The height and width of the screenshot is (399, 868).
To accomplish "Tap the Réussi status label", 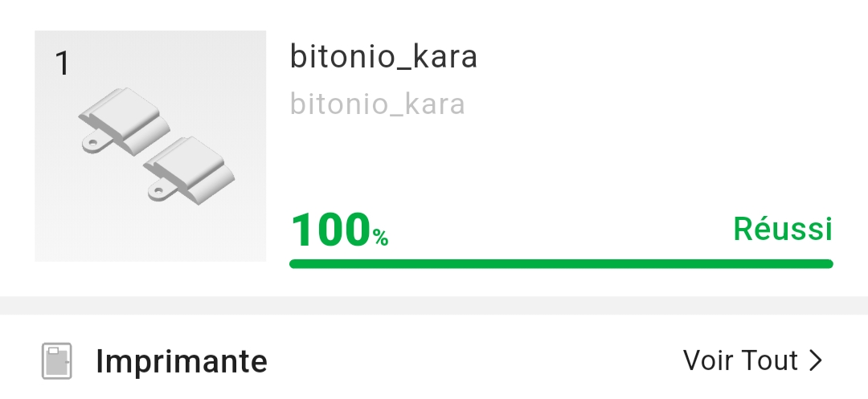I will [783, 230].
